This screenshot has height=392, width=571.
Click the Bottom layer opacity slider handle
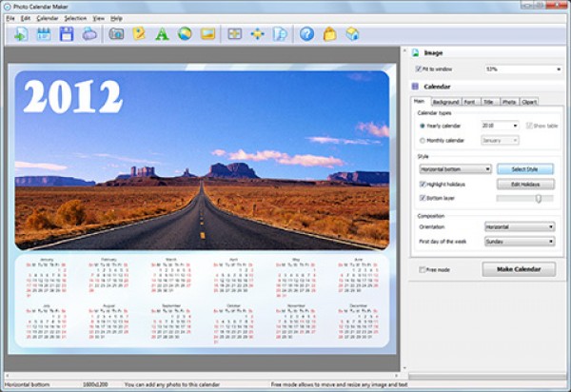pyautogui.click(x=539, y=198)
